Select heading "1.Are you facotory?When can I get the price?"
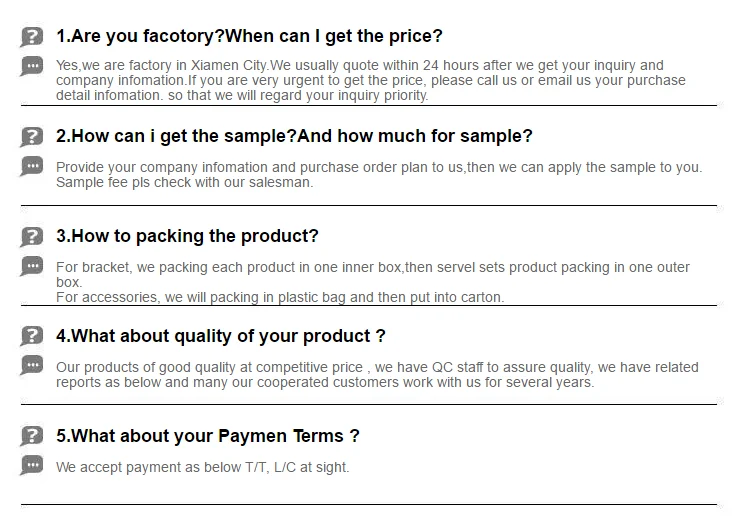This screenshot has height=519, width=736. [249, 37]
